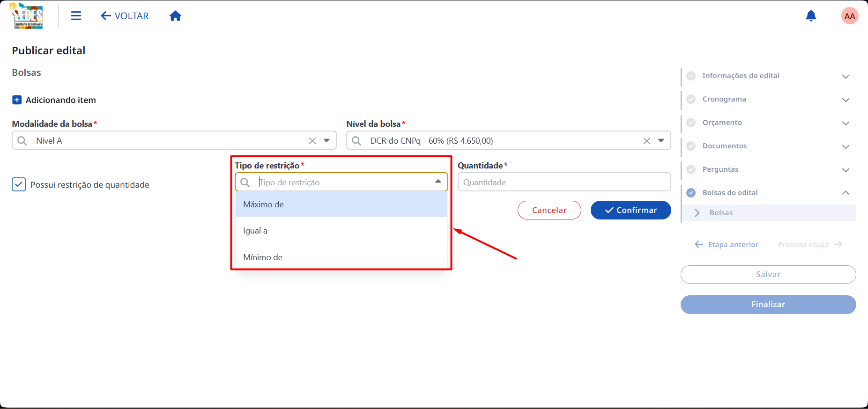Click the status circle for Bolsas do edital
Screen dimensions: 868x409
[x=691, y=193]
